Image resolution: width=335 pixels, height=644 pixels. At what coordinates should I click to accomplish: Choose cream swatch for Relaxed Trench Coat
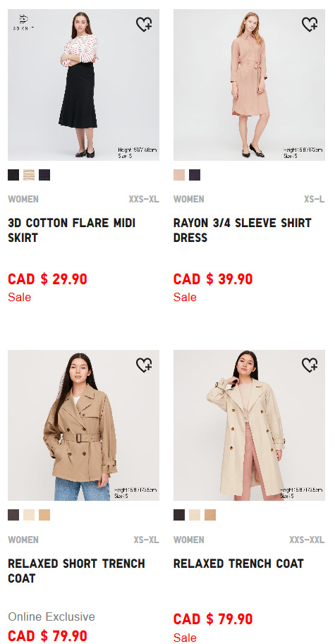[195, 515]
